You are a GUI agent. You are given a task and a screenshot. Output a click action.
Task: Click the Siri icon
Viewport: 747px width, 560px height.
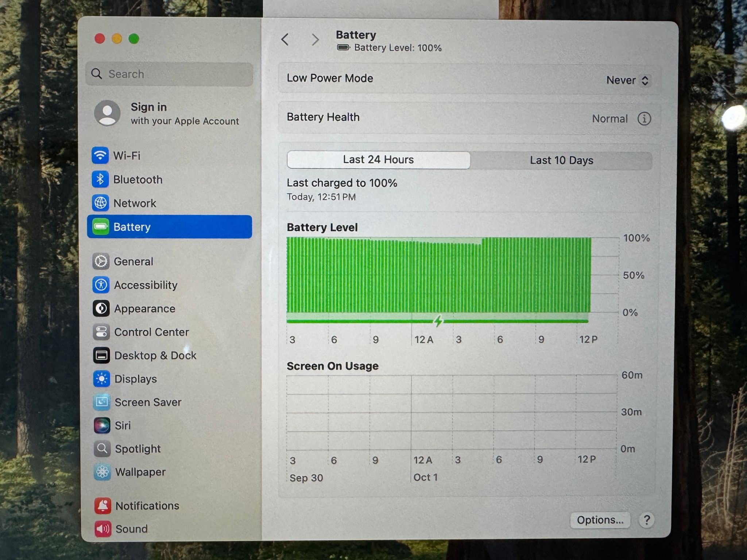pyautogui.click(x=102, y=425)
